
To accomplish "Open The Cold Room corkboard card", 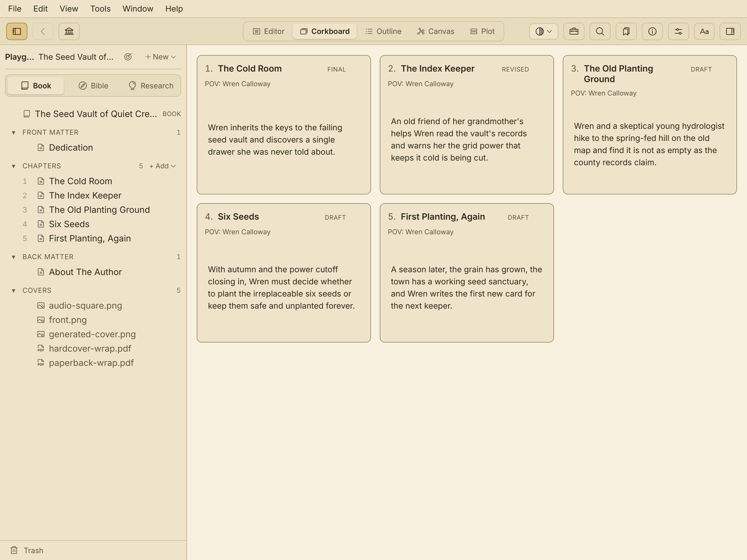I will click(284, 124).
